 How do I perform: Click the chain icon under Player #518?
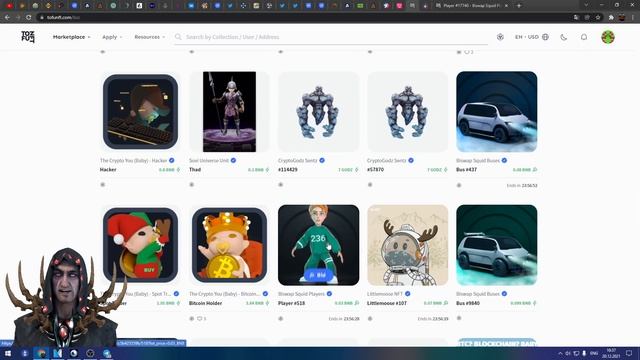[281, 318]
